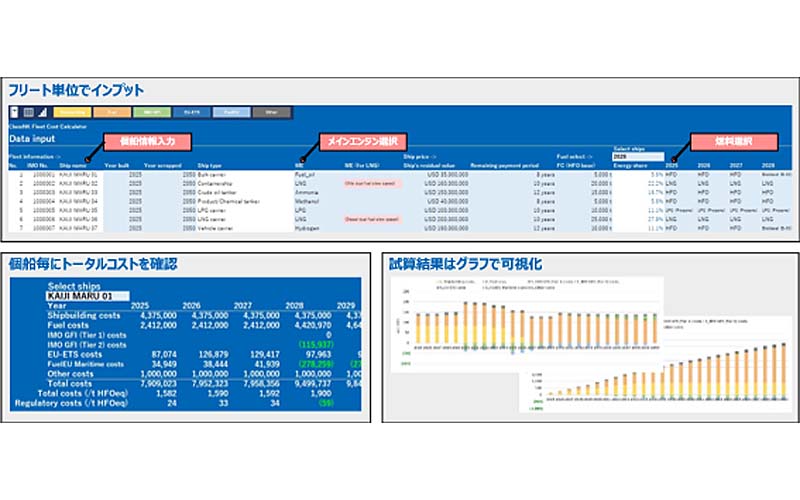This screenshot has width=800, height=500.
Task: Click the 8 years payment cell for ship 01
Action: pyautogui.click(x=545, y=174)
